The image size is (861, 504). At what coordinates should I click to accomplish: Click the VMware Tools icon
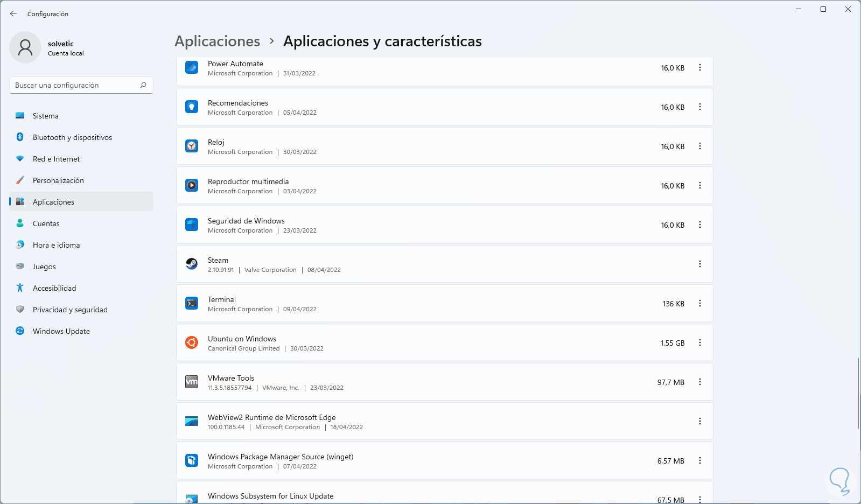192,382
